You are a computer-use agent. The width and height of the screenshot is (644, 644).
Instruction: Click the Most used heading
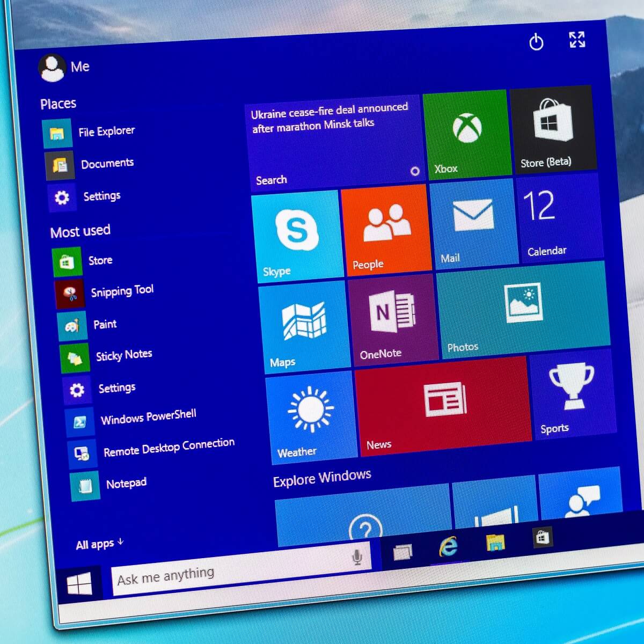tap(80, 231)
